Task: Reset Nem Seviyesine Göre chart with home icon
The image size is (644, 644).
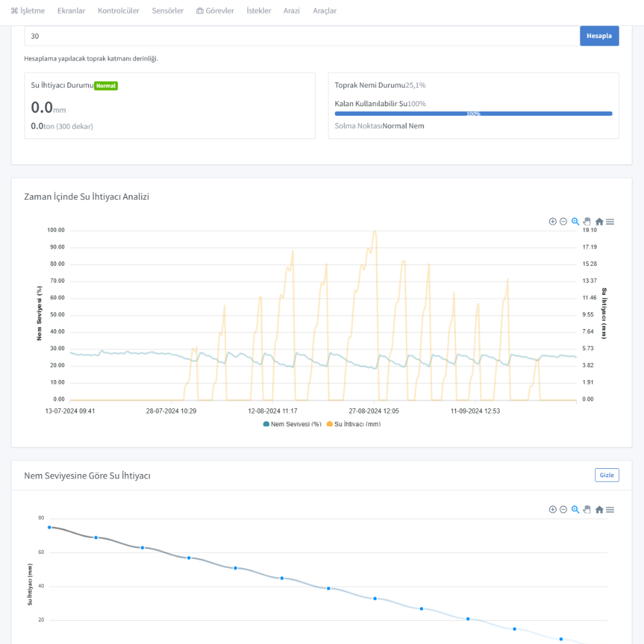Action: (599, 509)
